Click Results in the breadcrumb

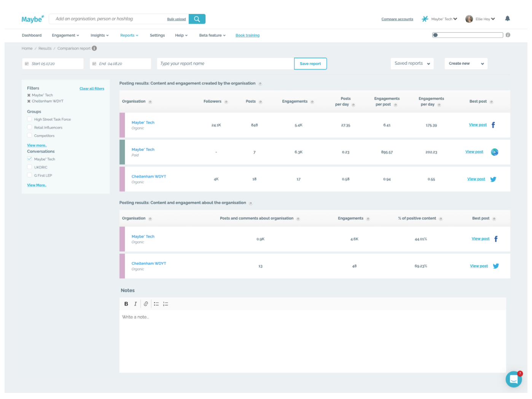[45, 48]
